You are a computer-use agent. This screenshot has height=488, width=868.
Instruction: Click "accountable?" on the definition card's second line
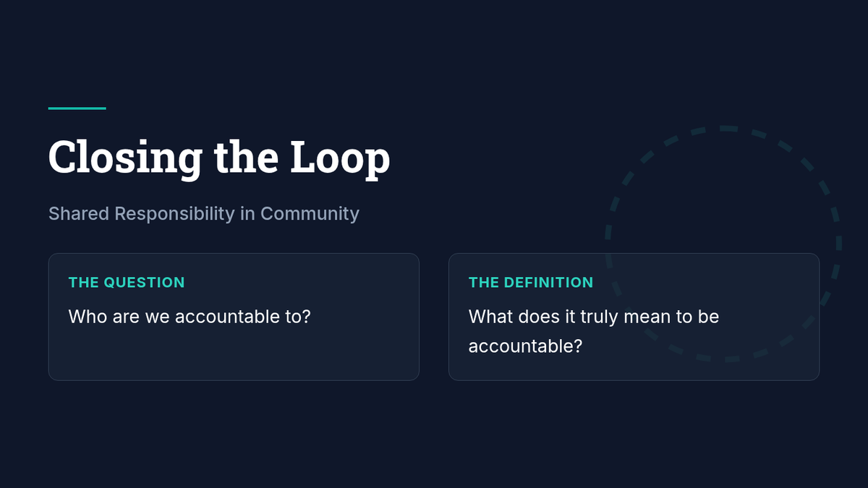[525, 346]
